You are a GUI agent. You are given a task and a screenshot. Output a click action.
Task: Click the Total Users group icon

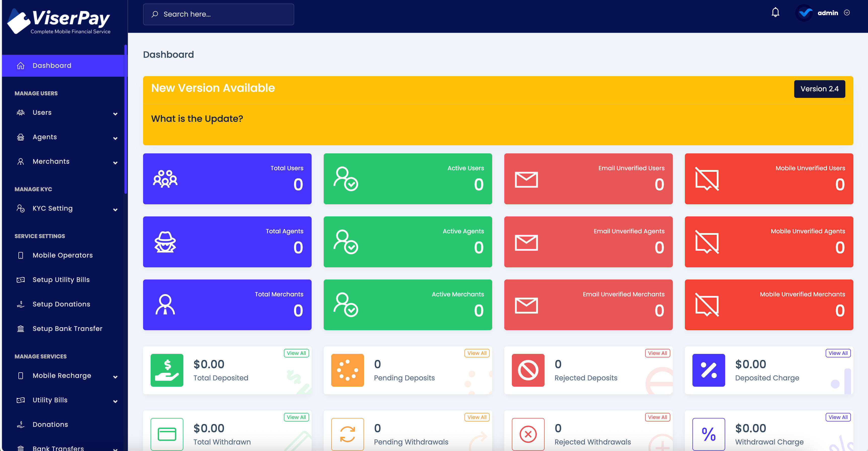[165, 179]
